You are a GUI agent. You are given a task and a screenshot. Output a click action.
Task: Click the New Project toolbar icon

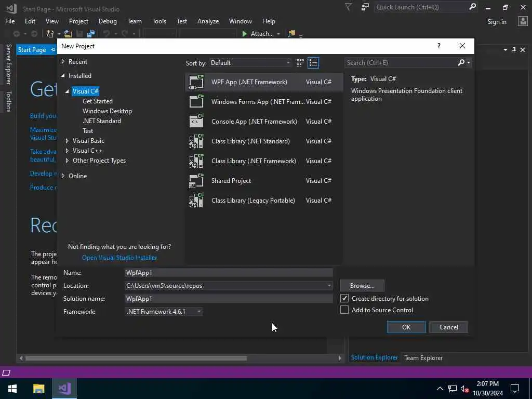50,34
